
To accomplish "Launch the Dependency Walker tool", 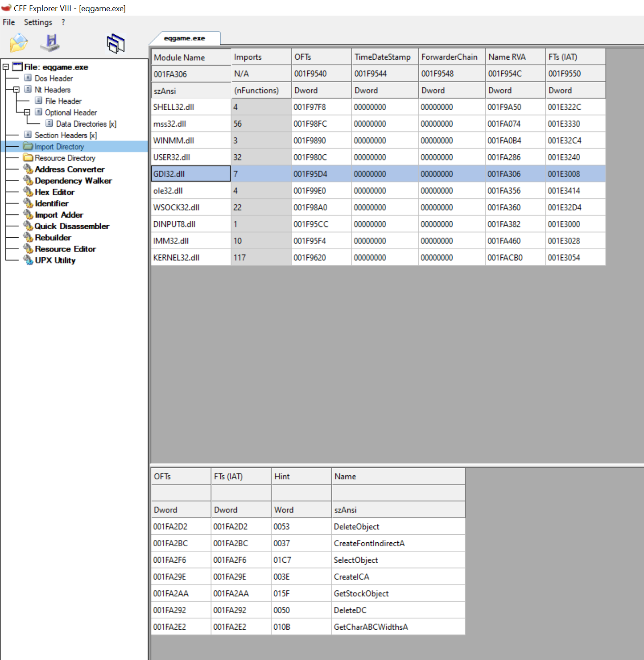I will point(73,181).
